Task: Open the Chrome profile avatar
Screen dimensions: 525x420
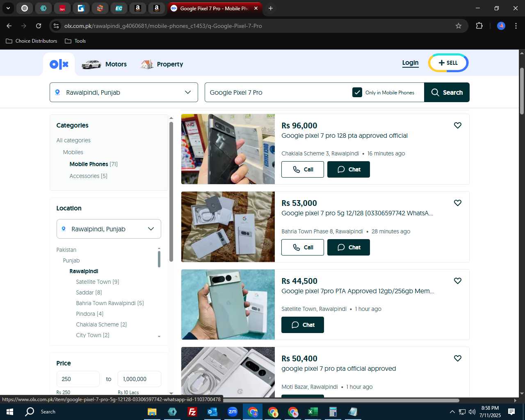Action: pos(501,26)
